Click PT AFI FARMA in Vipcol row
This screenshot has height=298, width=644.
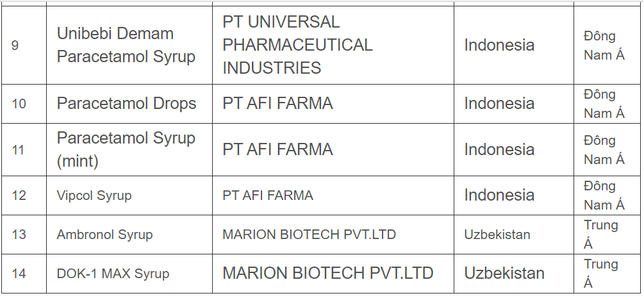(268, 195)
